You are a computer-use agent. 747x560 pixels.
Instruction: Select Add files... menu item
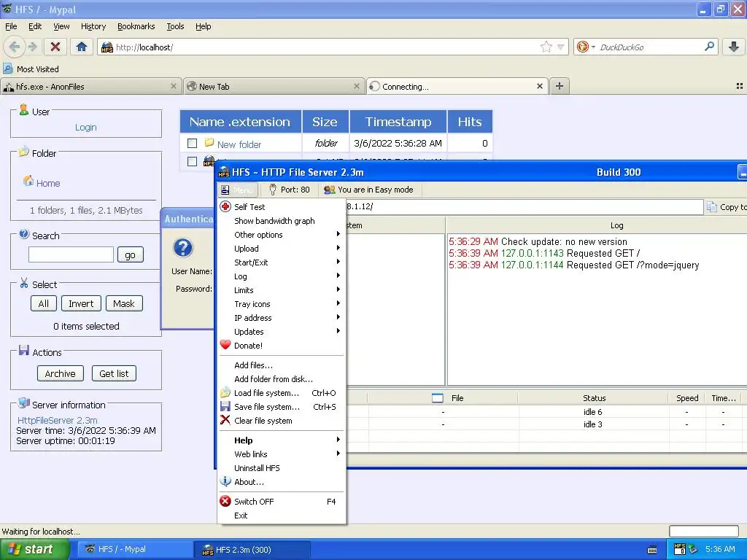click(281, 365)
